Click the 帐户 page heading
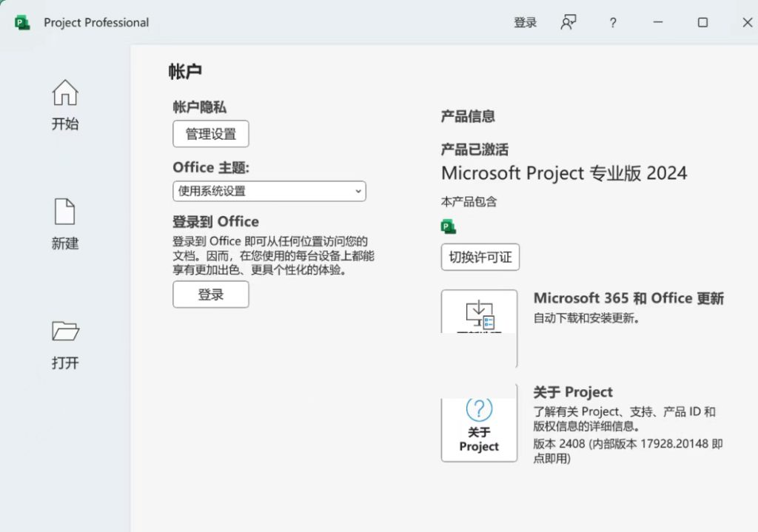Screen dimensions: 758x532 click(x=185, y=72)
